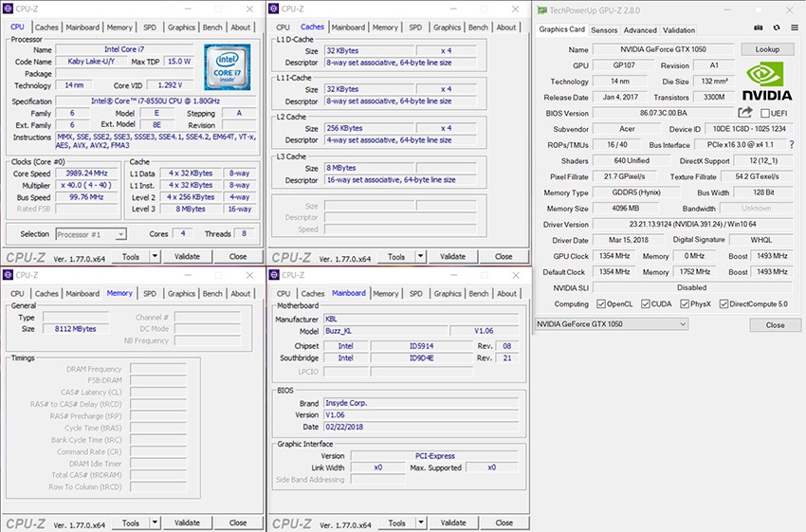Close the GPU-Z window with the X icon
Viewport: 806px width, 532px height.
pyautogui.click(x=789, y=9)
